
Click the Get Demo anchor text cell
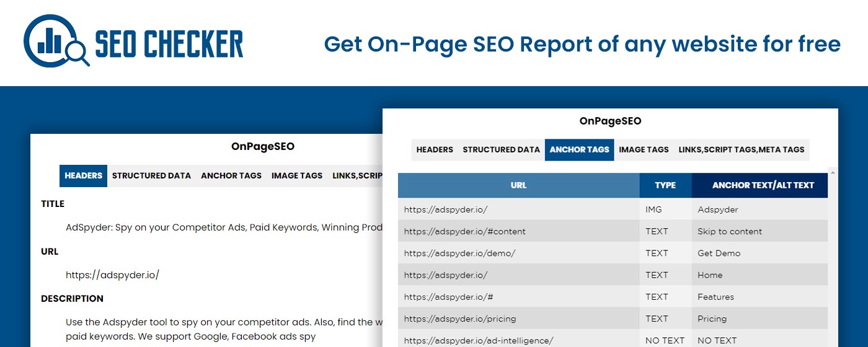point(760,253)
